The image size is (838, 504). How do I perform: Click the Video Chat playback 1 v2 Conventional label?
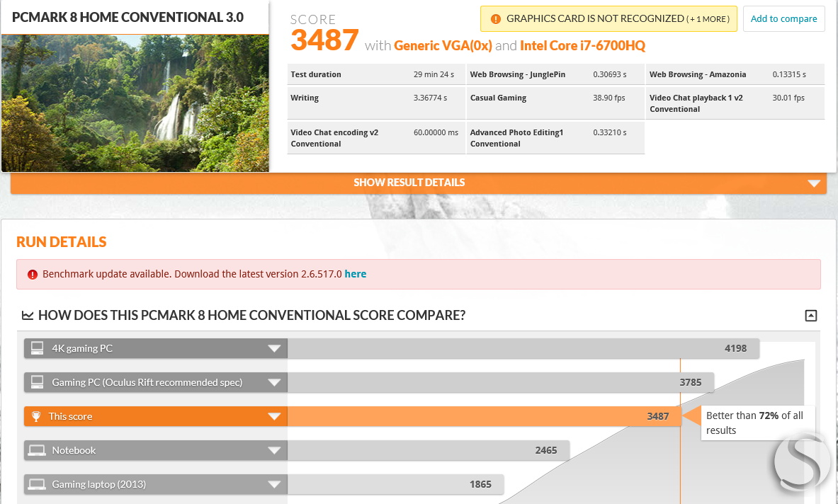696,103
